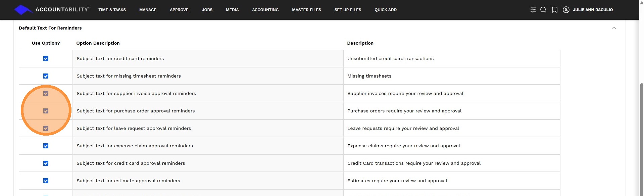Screen dimensions: 644x196
Task: Open the bookmarks icon
Action: pos(555,10)
